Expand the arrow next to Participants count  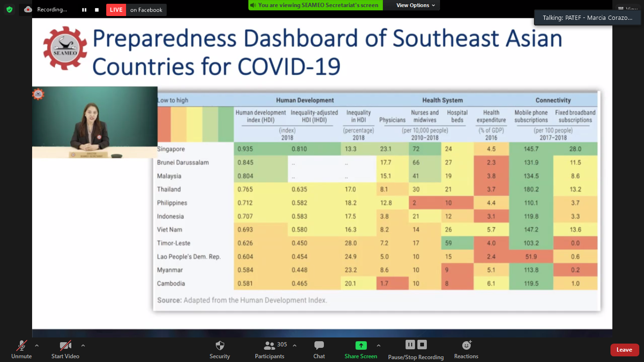pyautogui.click(x=295, y=345)
